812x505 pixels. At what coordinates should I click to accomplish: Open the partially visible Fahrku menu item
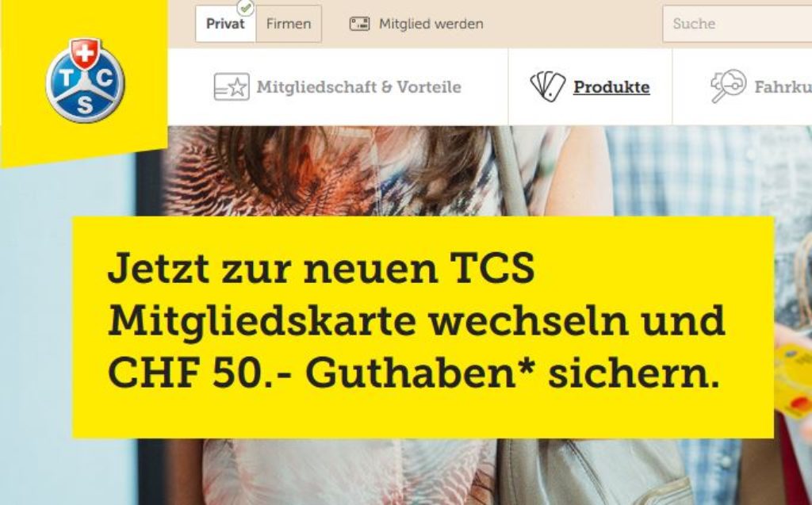783,87
